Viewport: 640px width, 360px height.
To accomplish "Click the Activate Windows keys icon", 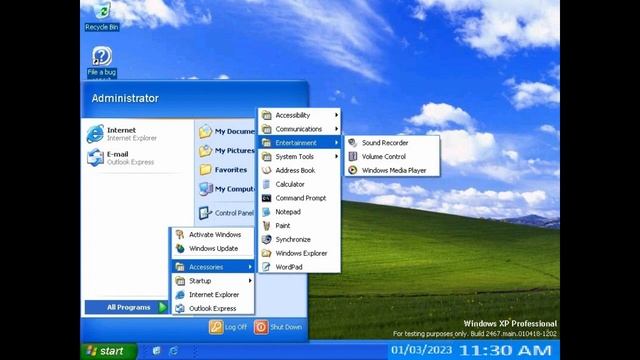I will pyautogui.click(x=180, y=235).
